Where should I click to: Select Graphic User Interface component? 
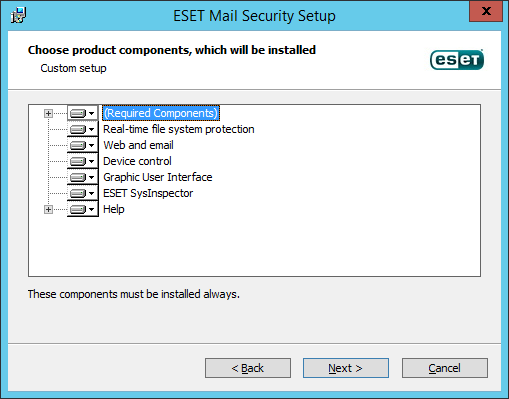coord(158,177)
